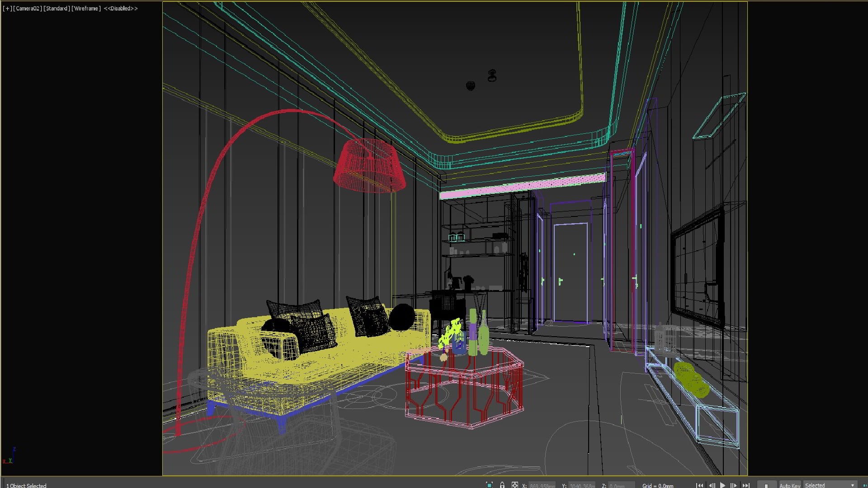Open the Selected key filter dropdown

click(x=830, y=485)
